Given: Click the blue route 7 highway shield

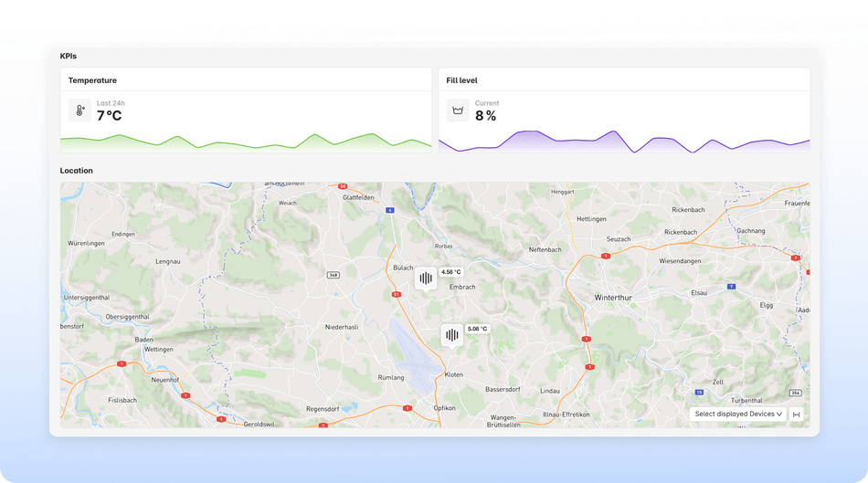Looking at the screenshot, I should click(731, 286).
